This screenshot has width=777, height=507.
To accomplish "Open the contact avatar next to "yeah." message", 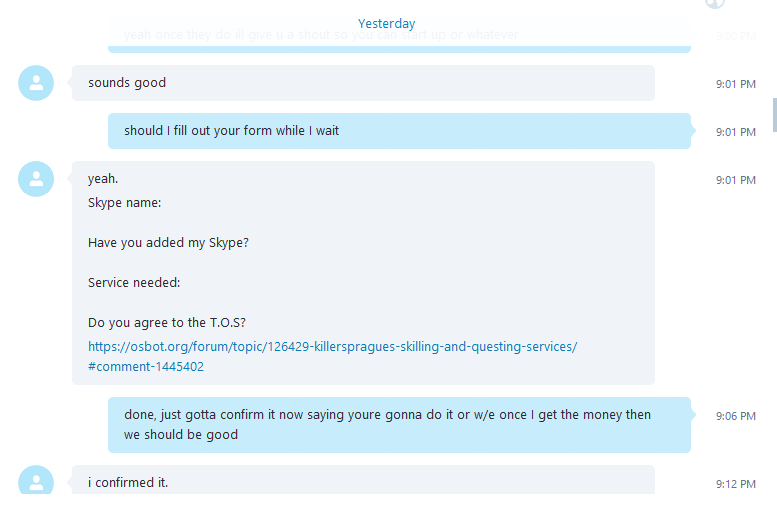I will tap(36, 179).
